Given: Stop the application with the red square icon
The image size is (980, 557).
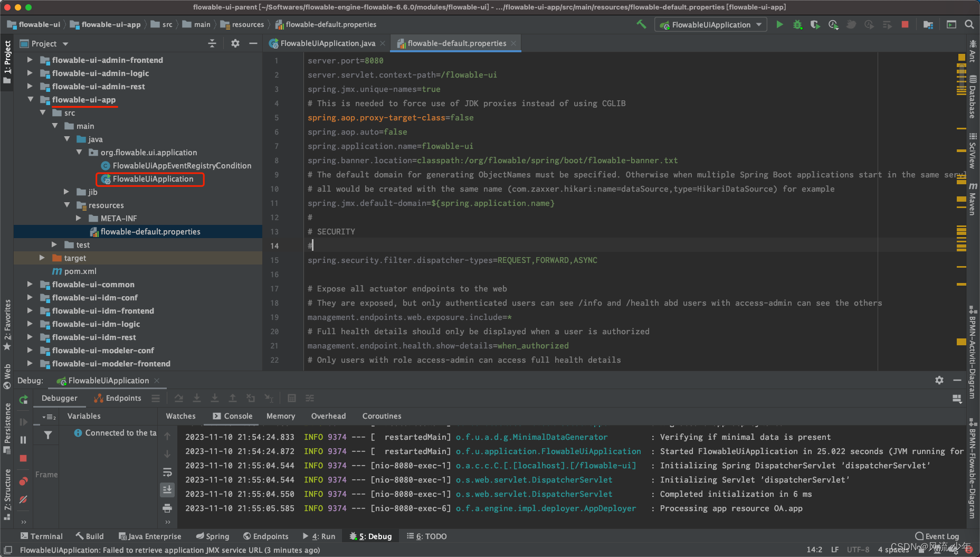Looking at the screenshot, I should (x=906, y=24).
